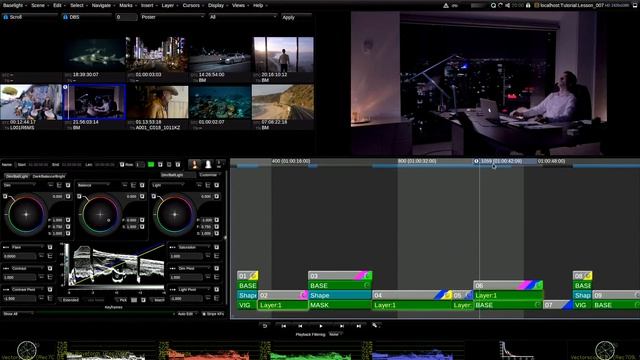The height and width of the screenshot is (360, 640).
Task: Click the volume speaker icon in top bar
Action: point(507,5)
